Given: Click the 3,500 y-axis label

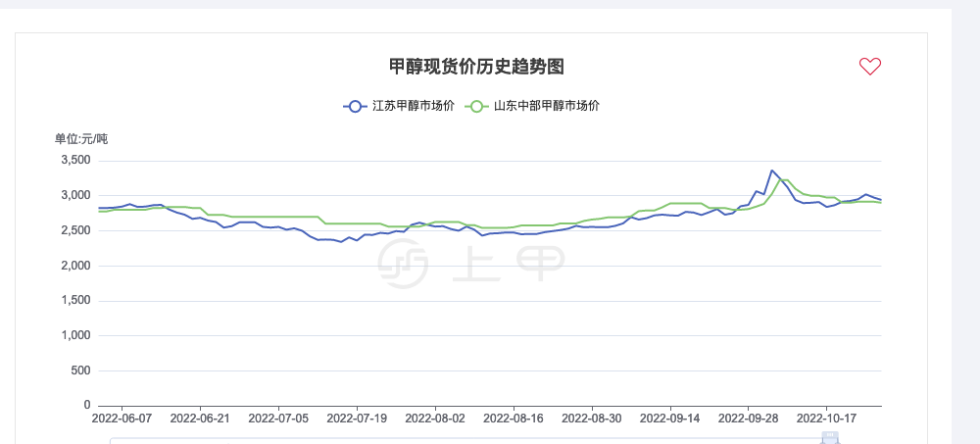Looking at the screenshot, I should (x=75, y=161).
